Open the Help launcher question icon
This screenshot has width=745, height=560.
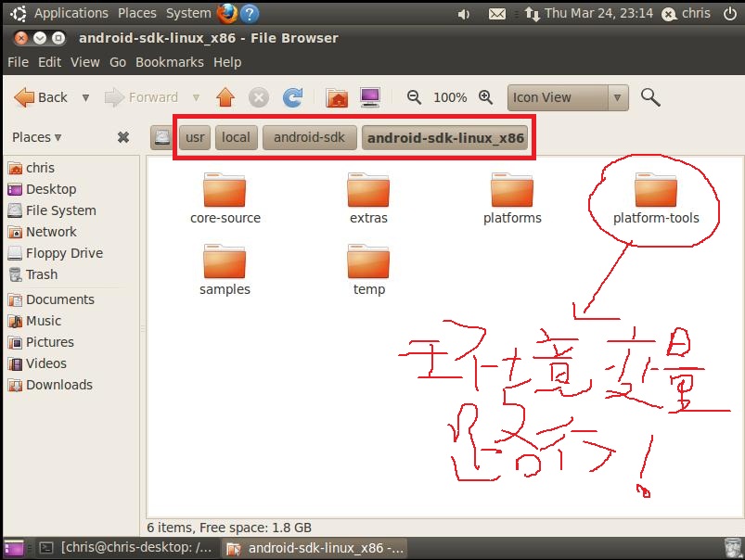[250, 14]
